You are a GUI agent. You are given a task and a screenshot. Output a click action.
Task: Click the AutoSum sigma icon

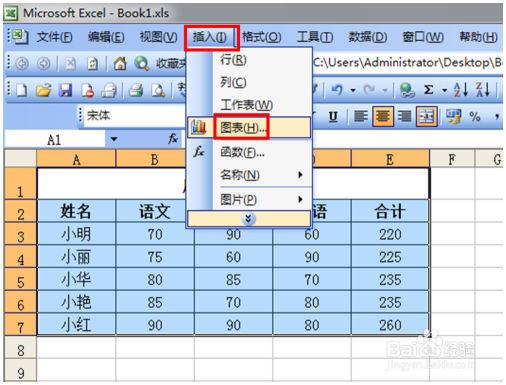(x=429, y=89)
